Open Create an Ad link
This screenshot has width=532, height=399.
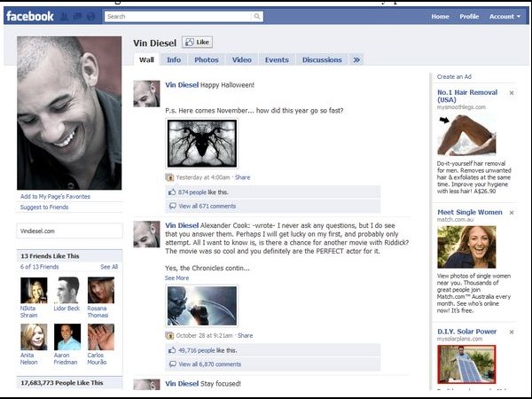[455, 77]
